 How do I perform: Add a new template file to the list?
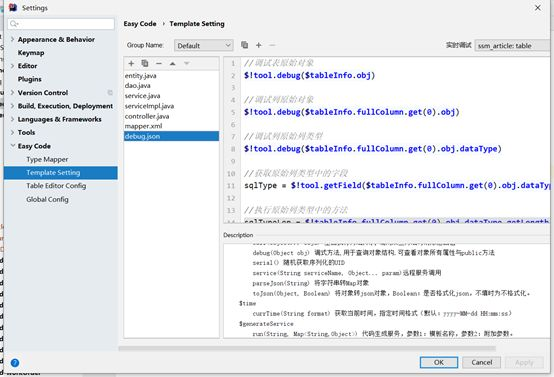tap(131, 63)
